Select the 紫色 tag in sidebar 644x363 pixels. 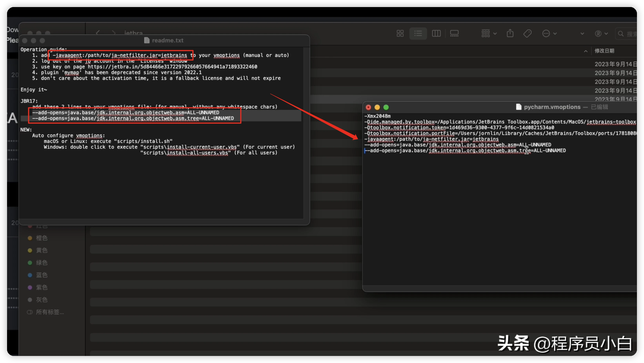point(37,287)
